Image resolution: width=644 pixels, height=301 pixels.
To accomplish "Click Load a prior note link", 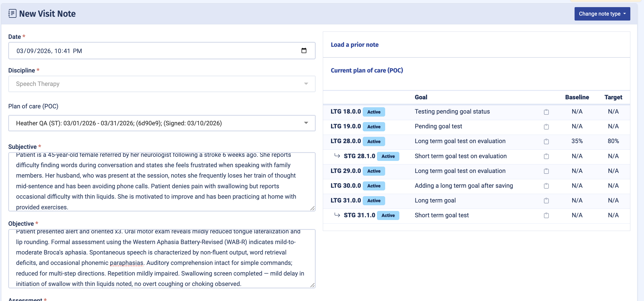I will click(x=355, y=45).
